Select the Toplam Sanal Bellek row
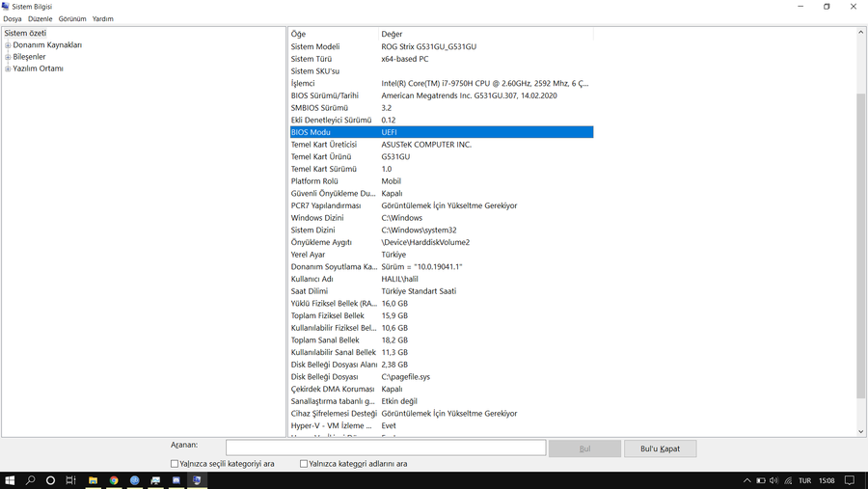Screen dimensions: 868x489 pyautogui.click(x=441, y=340)
